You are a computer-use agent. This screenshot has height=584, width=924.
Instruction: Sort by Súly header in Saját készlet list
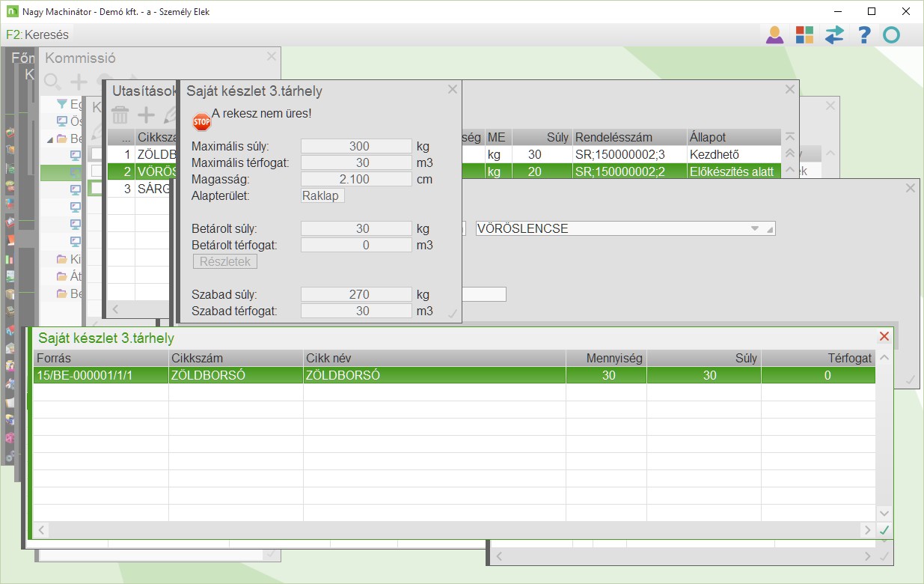pos(704,358)
